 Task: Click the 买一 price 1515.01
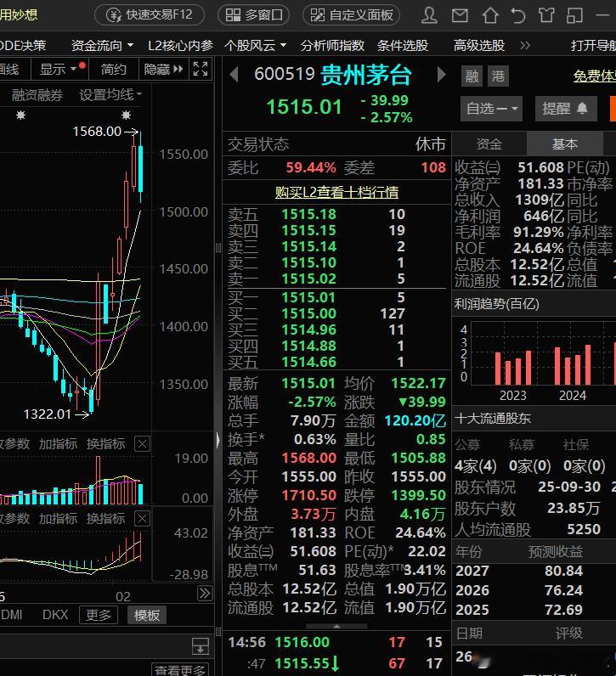pos(309,297)
